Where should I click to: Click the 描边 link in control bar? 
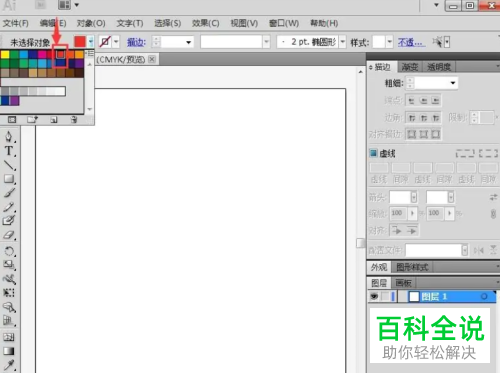(x=136, y=42)
